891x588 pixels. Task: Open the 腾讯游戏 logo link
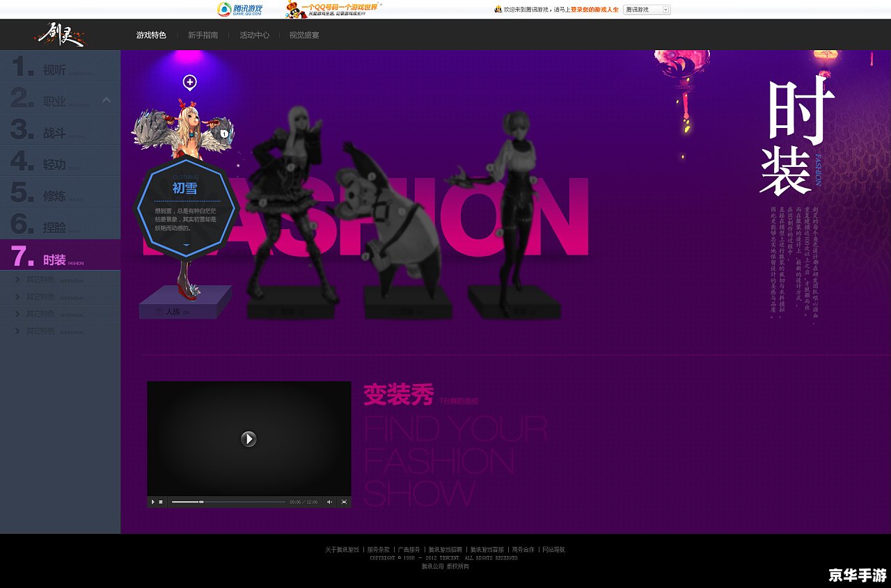[x=240, y=9]
